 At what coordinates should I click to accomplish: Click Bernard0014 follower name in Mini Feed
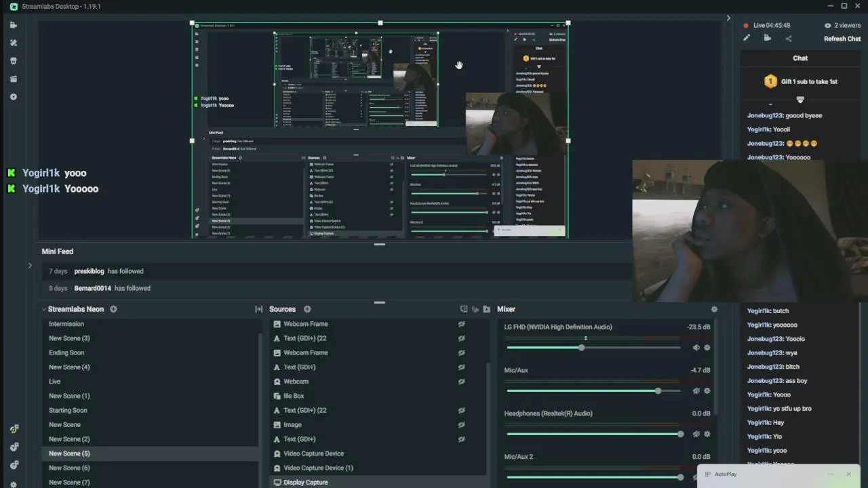pos(92,288)
